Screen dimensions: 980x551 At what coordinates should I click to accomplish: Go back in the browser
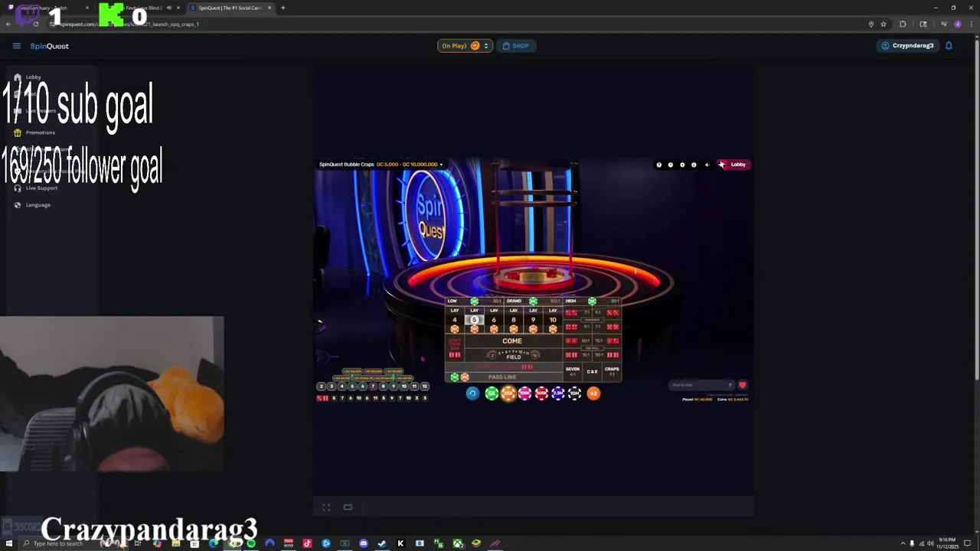pos(8,24)
